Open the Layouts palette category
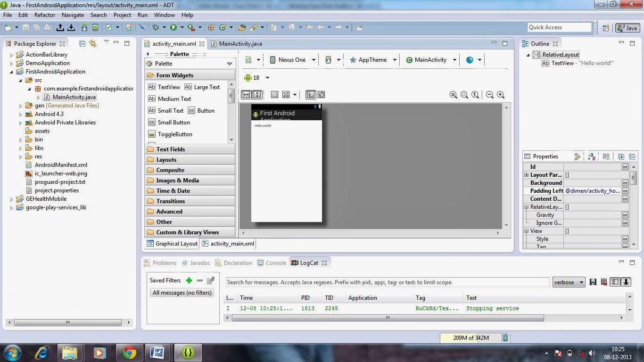 point(190,160)
